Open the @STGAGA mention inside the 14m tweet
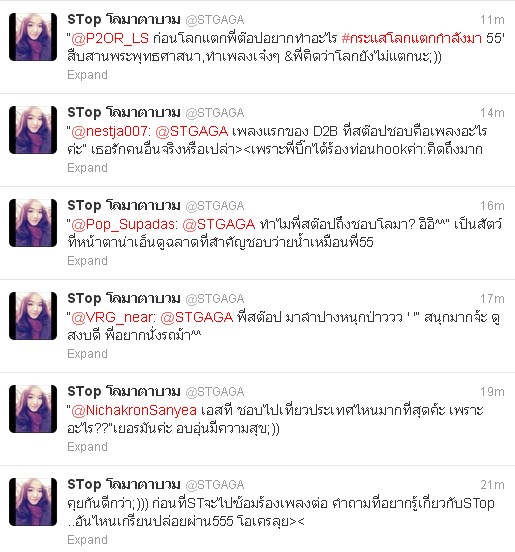This screenshot has width=515, height=552. click(x=192, y=131)
